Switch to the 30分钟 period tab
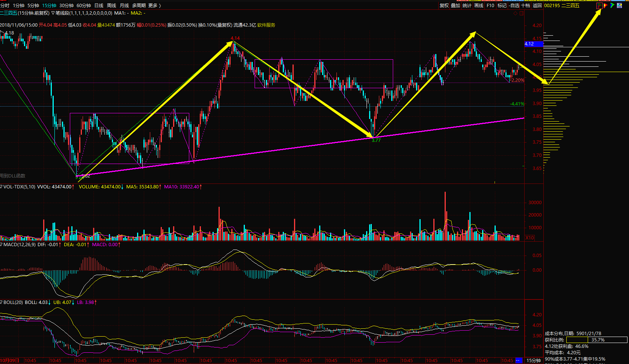 66,6
